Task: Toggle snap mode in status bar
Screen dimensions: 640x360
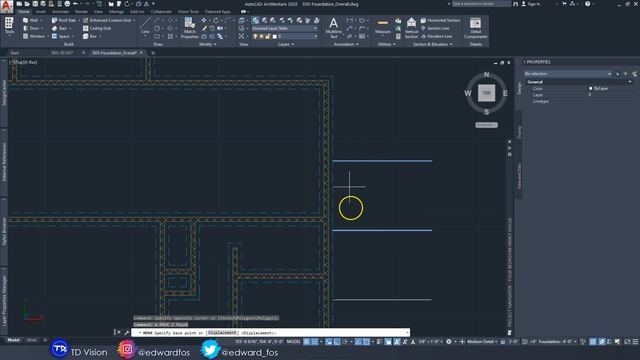Action: point(315,342)
